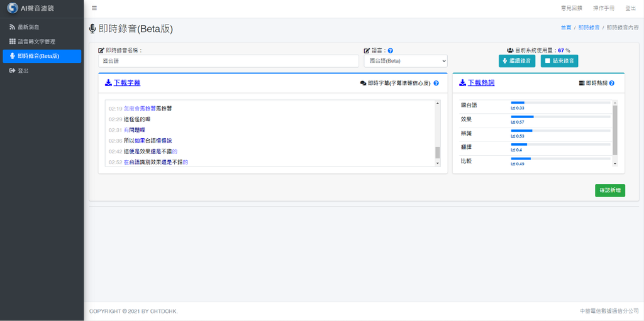Open the help icon next to 語言

[391, 50]
